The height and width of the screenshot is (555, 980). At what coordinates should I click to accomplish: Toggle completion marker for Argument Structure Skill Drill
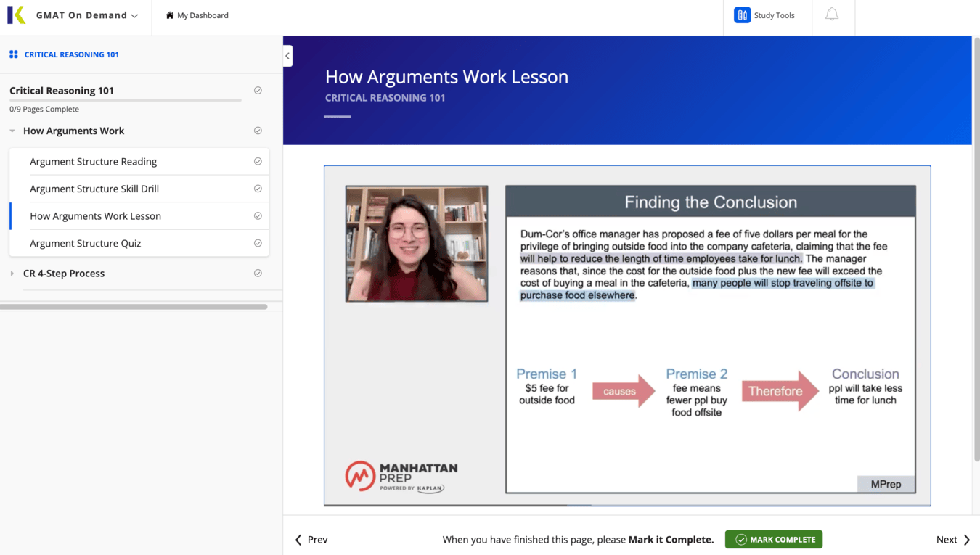tap(258, 189)
